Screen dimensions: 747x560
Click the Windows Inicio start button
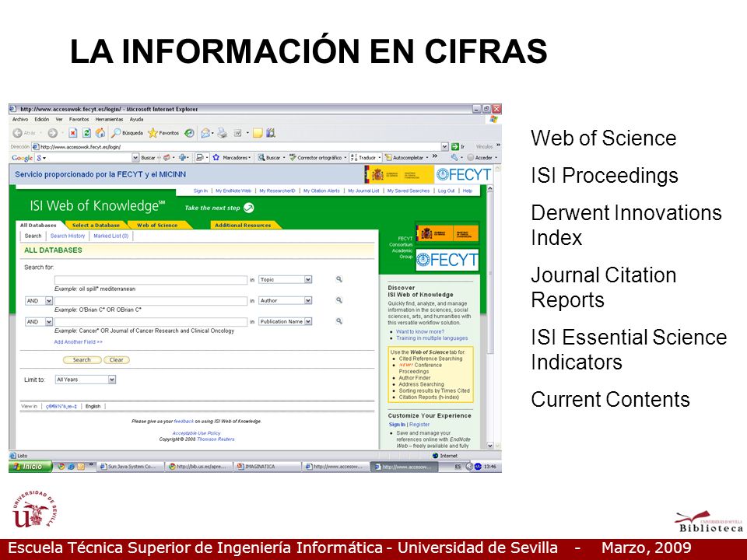[30, 467]
